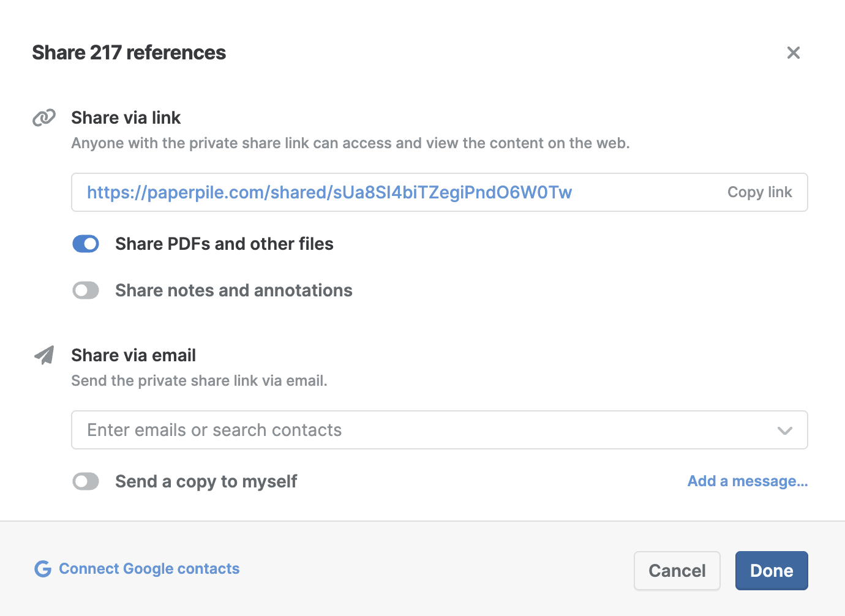Close the Share references dialog
The width and height of the screenshot is (845, 616).
[x=794, y=53]
